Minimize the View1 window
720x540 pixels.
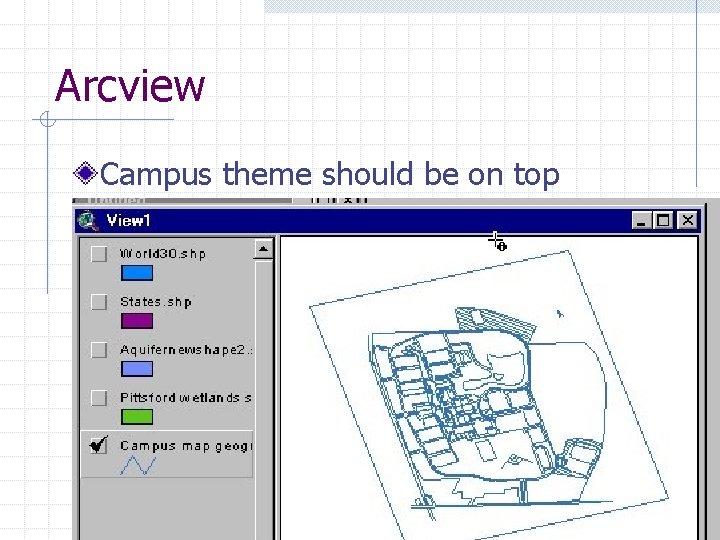tap(641, 221)
